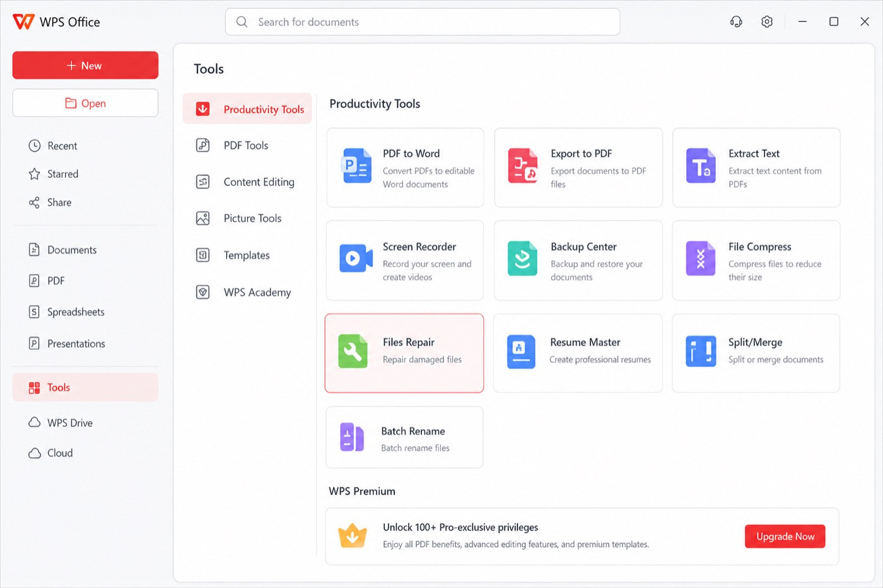
Task: Click the Extract Text tool icon
Action: click(x=701, y=166)
